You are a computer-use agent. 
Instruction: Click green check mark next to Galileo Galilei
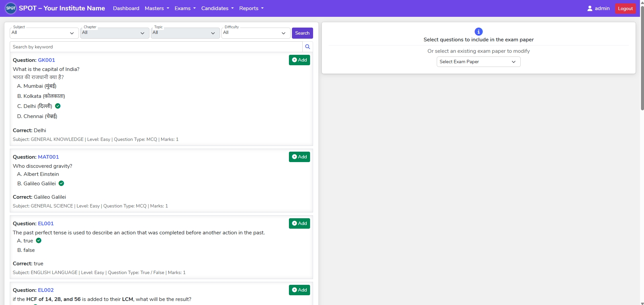click(x=61, y=183)
